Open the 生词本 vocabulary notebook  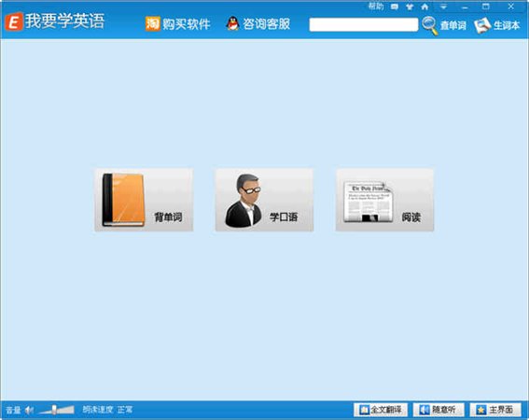pos(507,25)
